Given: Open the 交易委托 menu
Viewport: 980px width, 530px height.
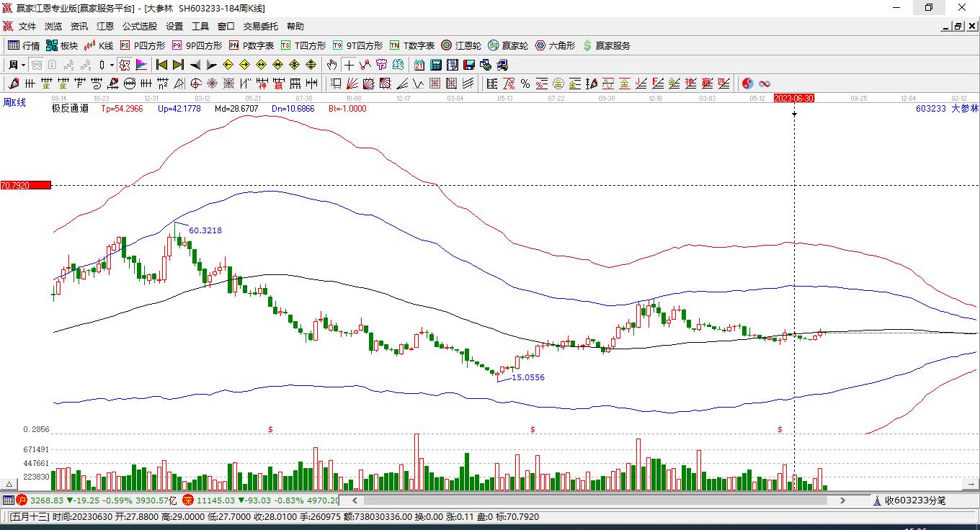Looking at the screenshot, I should 260,27.
